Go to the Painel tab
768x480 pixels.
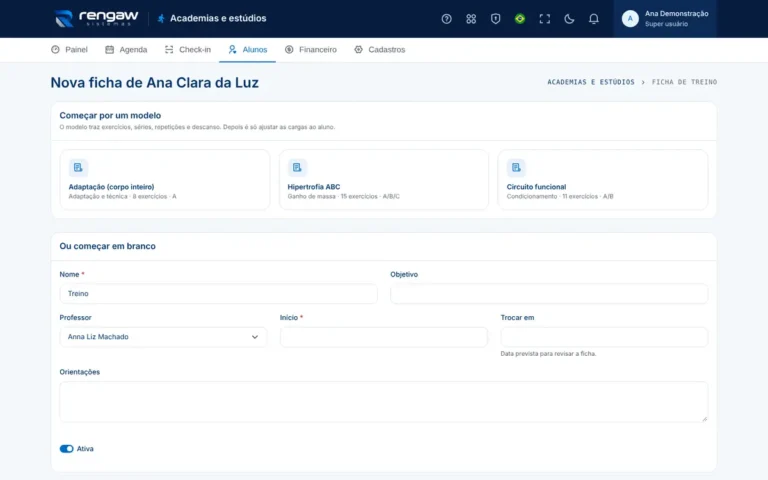click(x=69, y=49)
